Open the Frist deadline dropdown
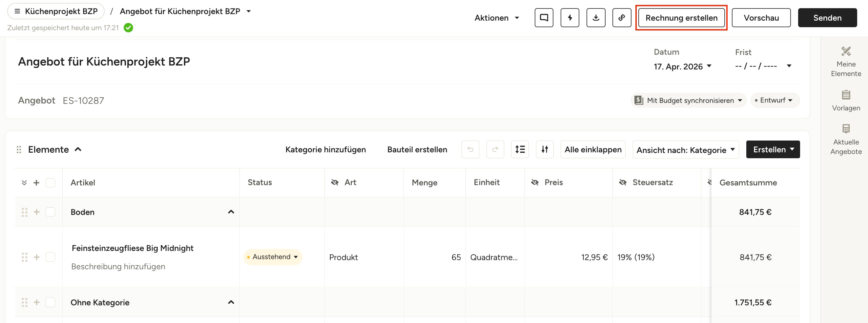 763,66
